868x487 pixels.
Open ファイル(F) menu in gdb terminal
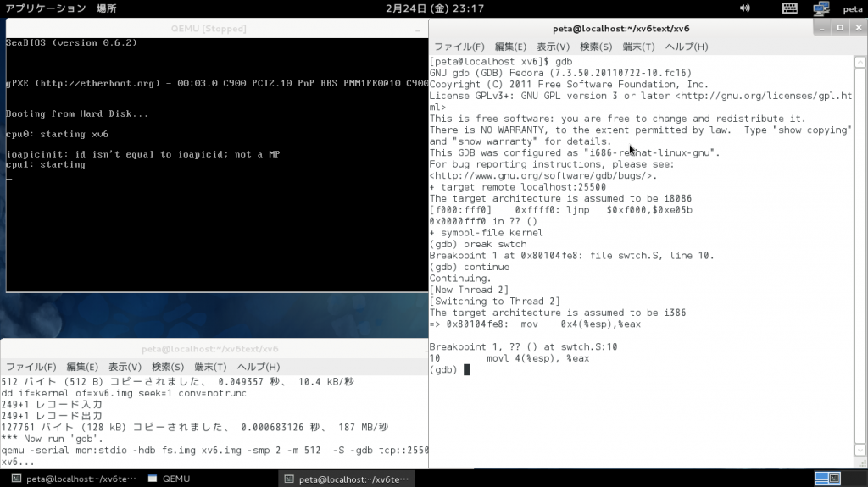[459, 47]
